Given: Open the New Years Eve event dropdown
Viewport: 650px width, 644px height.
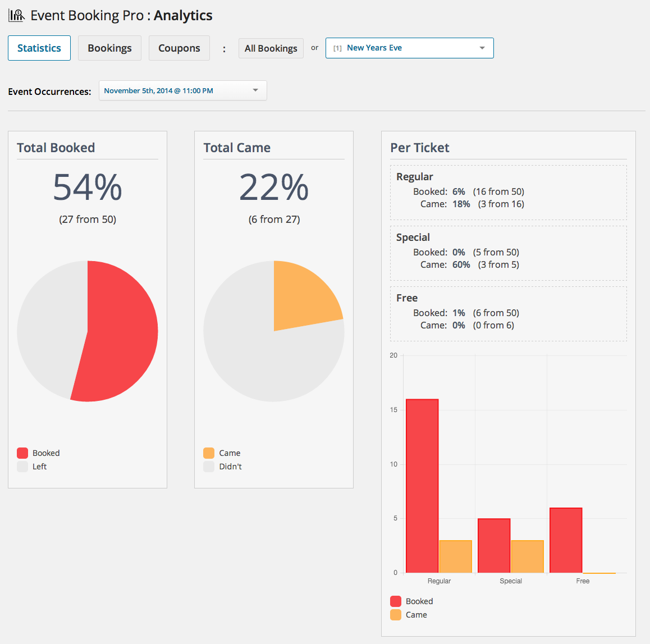Looking at the screenshot, I should pyautogui.click(x=409, y=48).
